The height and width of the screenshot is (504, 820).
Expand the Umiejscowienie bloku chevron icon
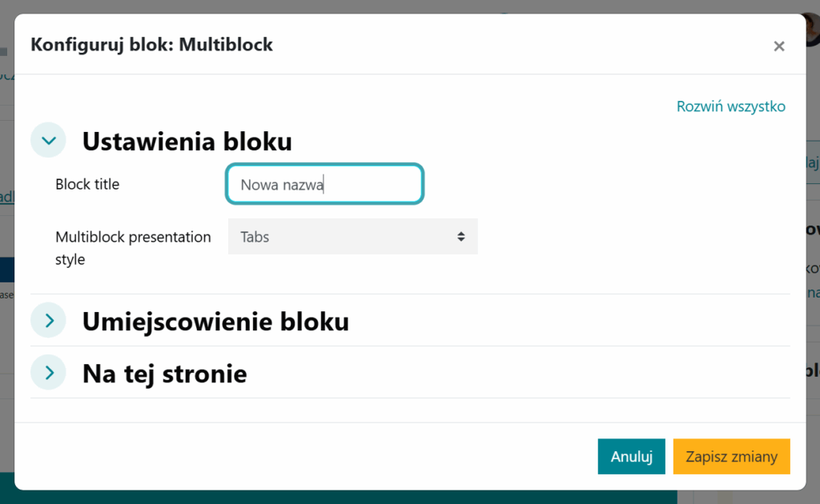coord(49,321)
